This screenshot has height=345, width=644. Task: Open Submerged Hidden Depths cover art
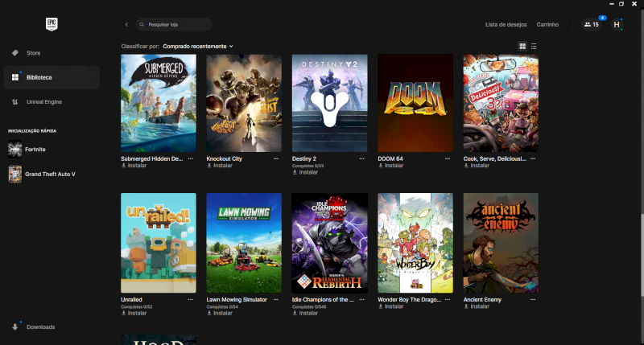(159, 103)
